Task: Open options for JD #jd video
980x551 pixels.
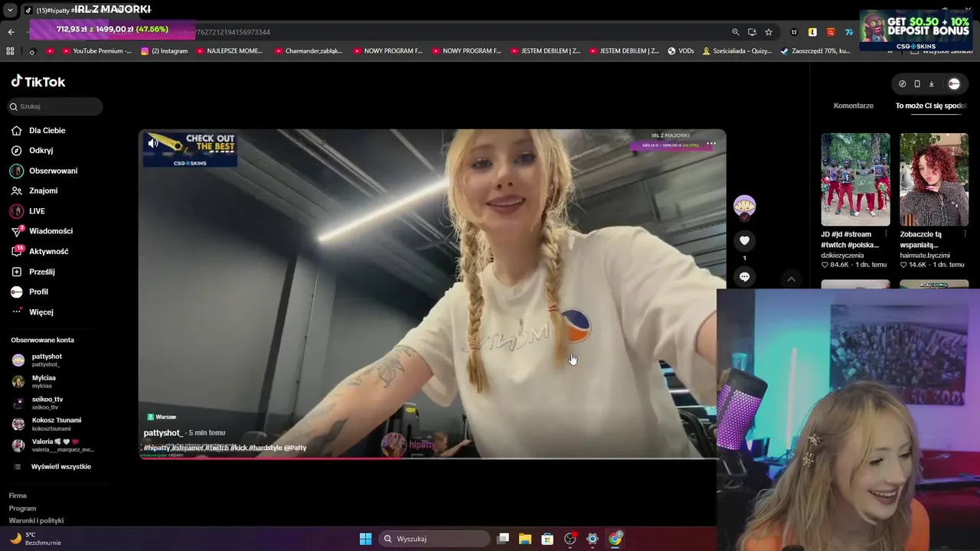Action: 886,234
